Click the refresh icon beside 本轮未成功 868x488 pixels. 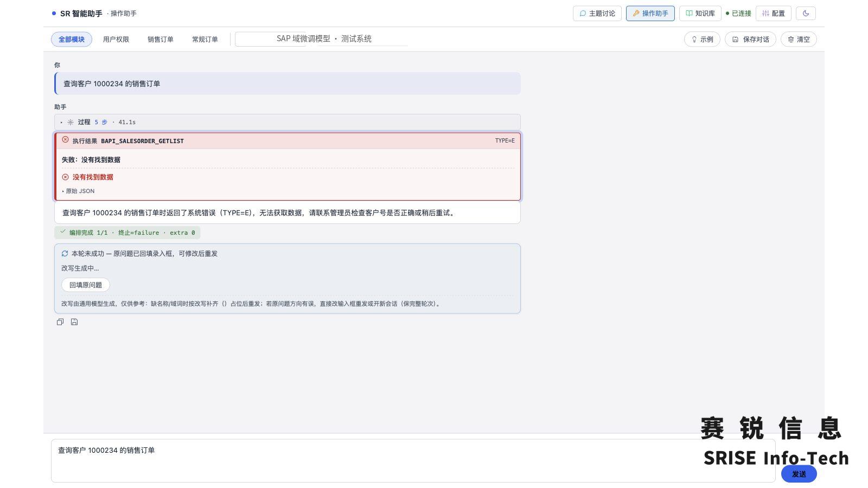point(65,254)
